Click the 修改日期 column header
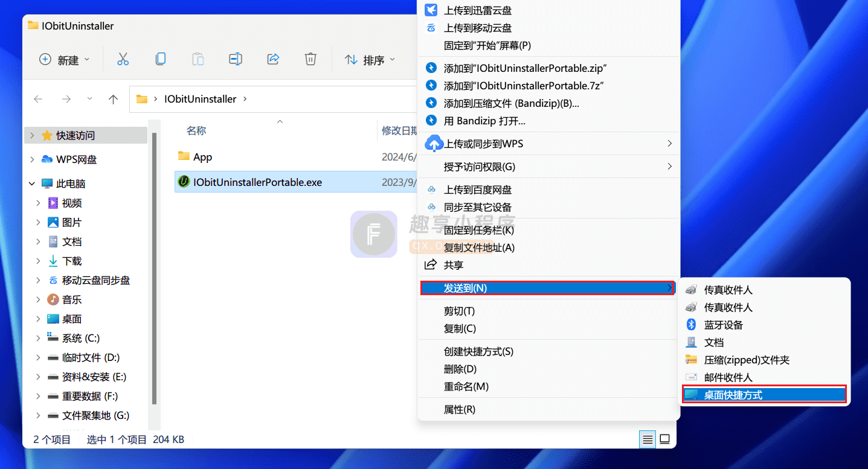Image resolution: width=868 pixels, height=469 pixels. tap(400, 130)
